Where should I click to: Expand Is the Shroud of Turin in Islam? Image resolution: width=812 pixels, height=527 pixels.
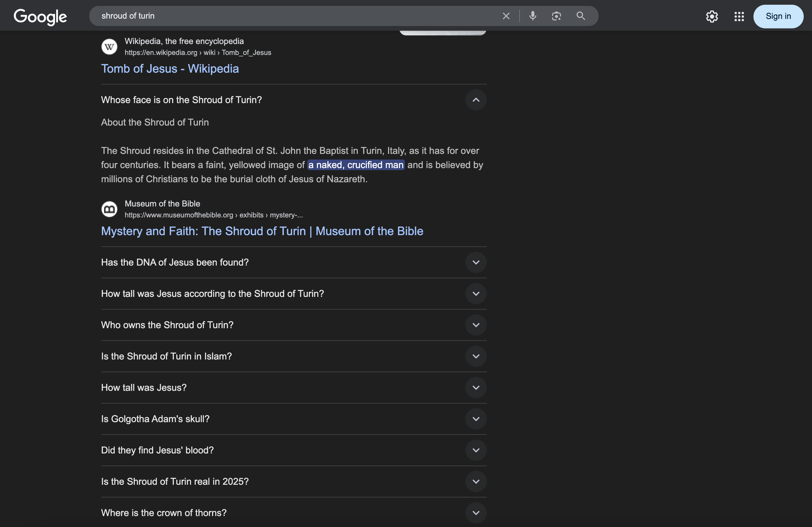(x=475, y=356)
